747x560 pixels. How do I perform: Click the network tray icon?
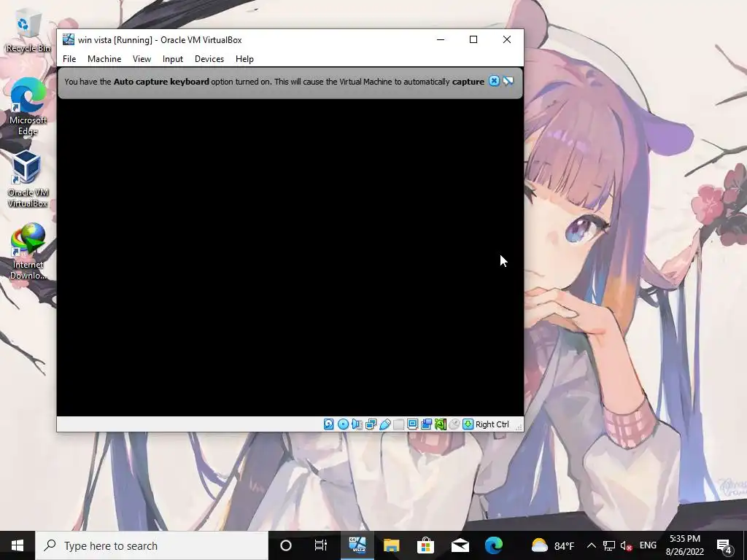[609, 545]
